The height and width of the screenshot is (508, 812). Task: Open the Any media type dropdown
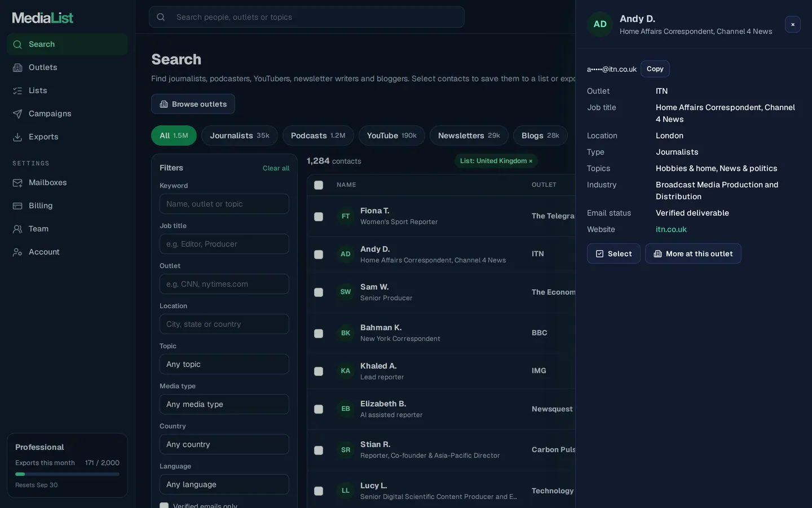[x=224, y=404]
